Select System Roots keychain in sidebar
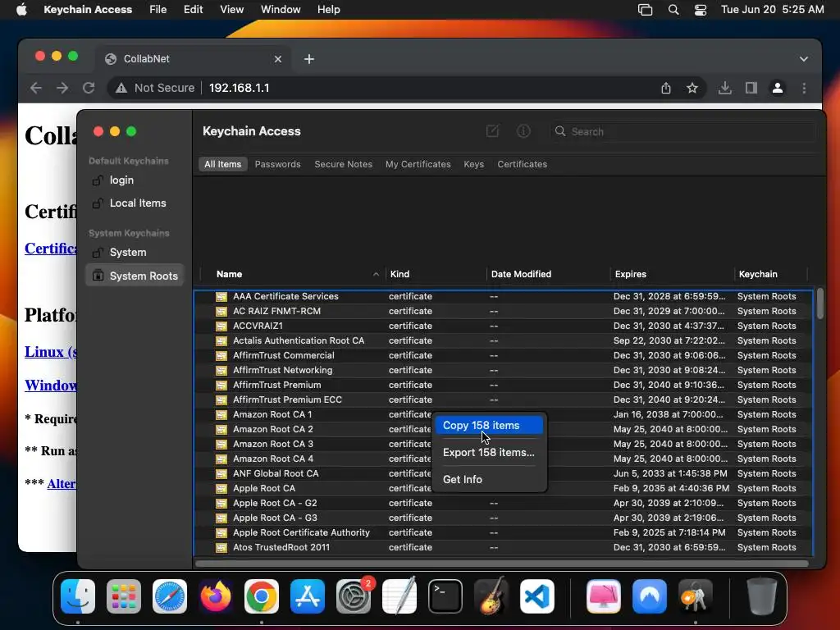The width and height of the screenshot is (840, 630). 135,276
